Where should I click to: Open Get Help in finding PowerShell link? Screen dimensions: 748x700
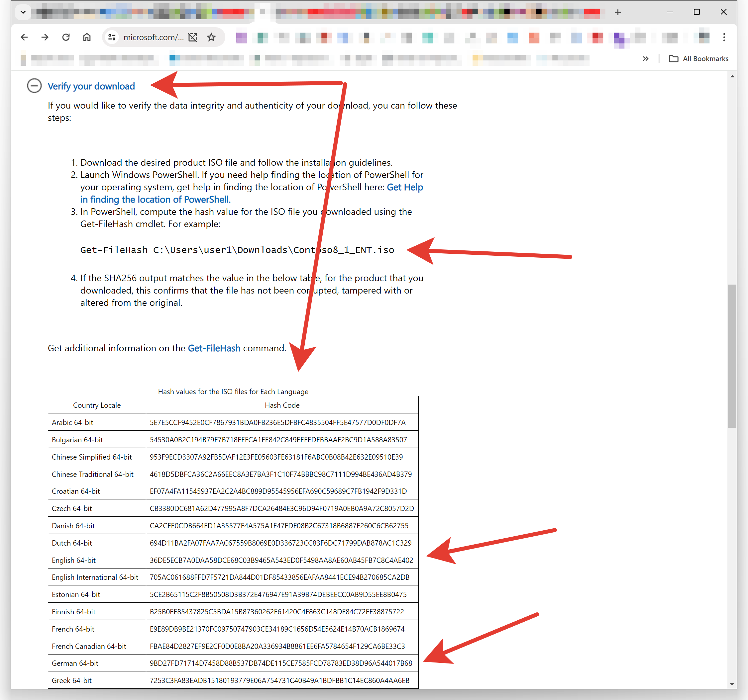[252, 193]
